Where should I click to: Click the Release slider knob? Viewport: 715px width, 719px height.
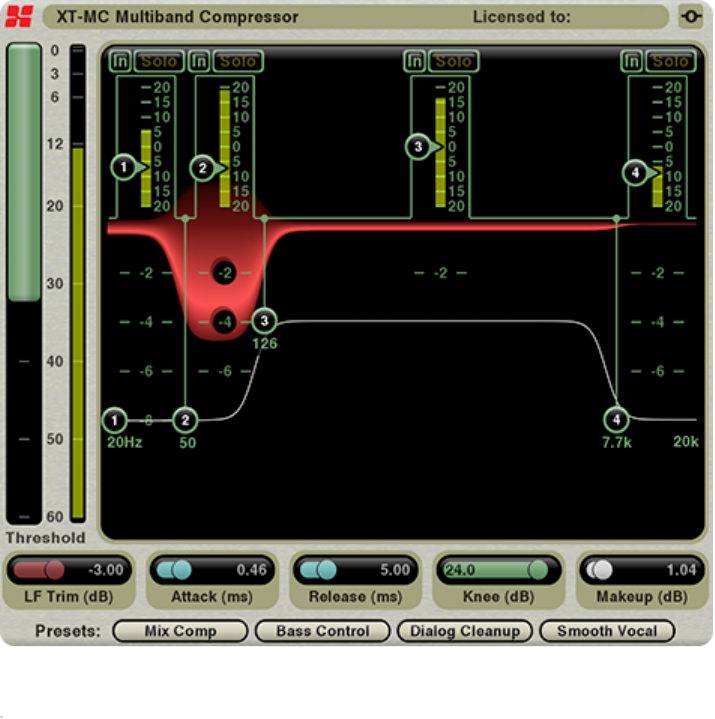coord(327,570)
